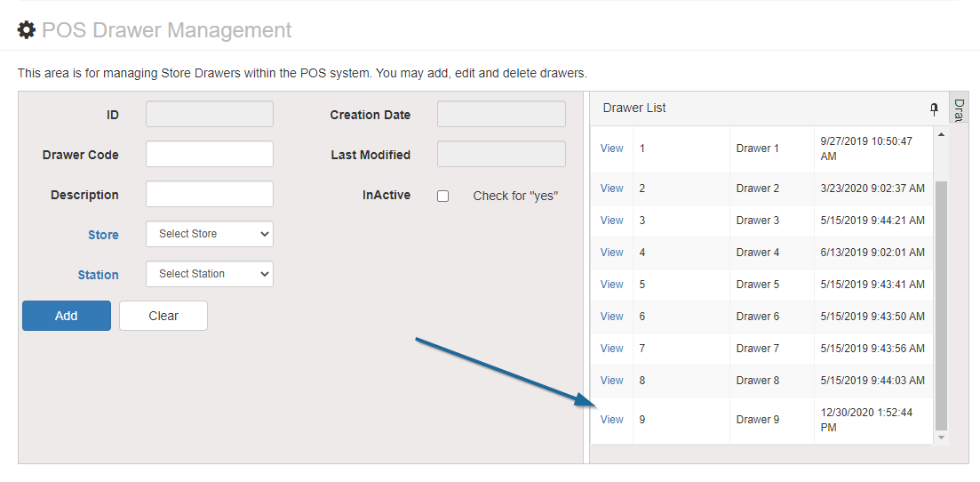This screenshot has width=980, height=482.
Task: Click the Creation Date field
Action: [501, 114]
